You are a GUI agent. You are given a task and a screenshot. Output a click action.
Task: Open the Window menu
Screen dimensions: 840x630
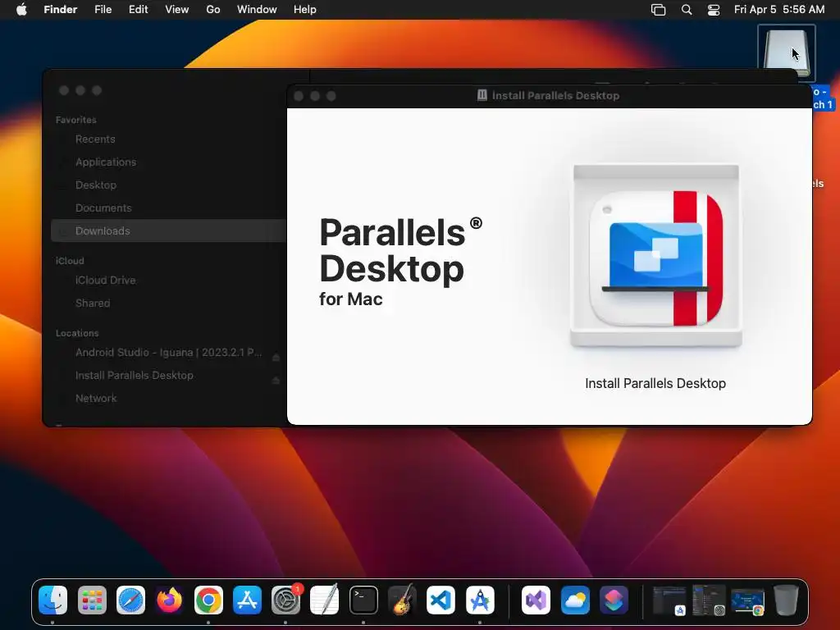257,10
